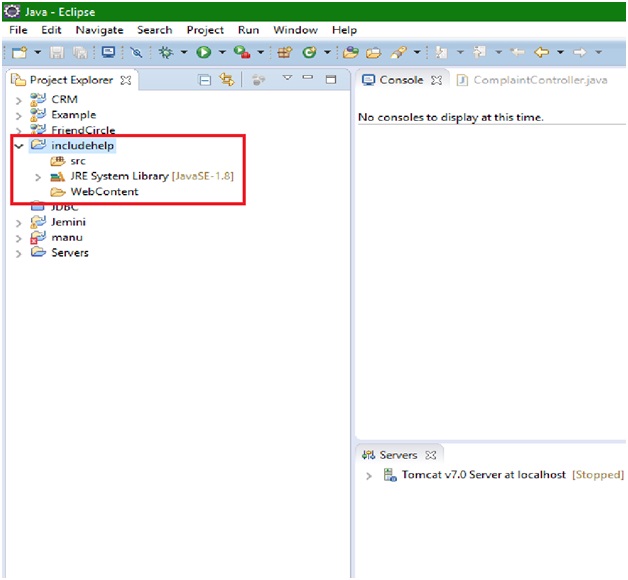Collapse the includehelp project tree
Viewport: 628px width, 580px height.
(x=19, y=146)
